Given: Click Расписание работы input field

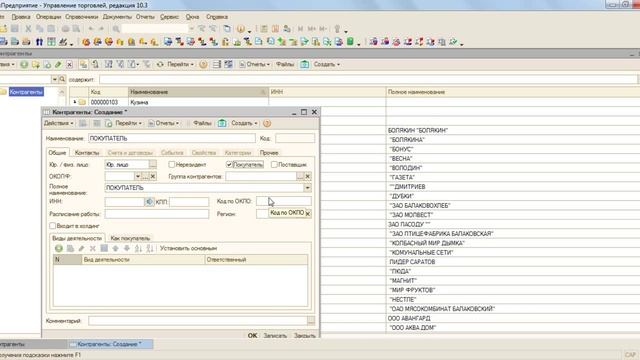Looking at the screenshot, I should (157, 214).
